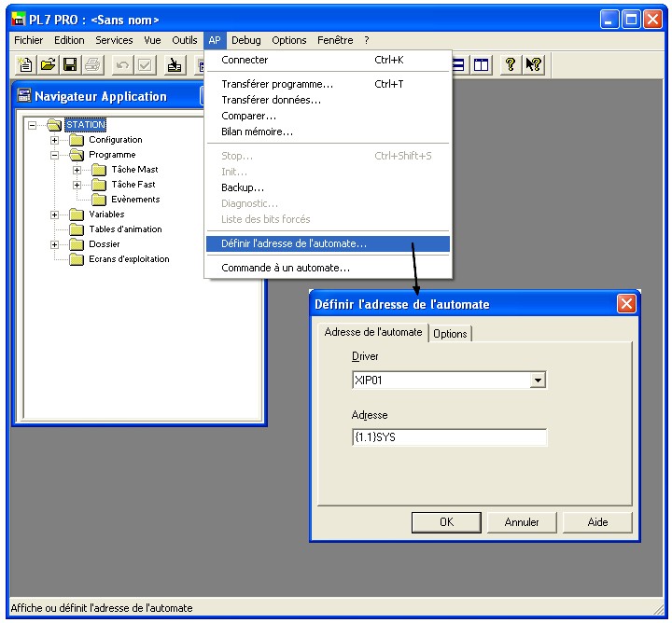Click the yellow question mark help icon
The height and width of the screenshot is (623, 672).
(x=510, y=65)
